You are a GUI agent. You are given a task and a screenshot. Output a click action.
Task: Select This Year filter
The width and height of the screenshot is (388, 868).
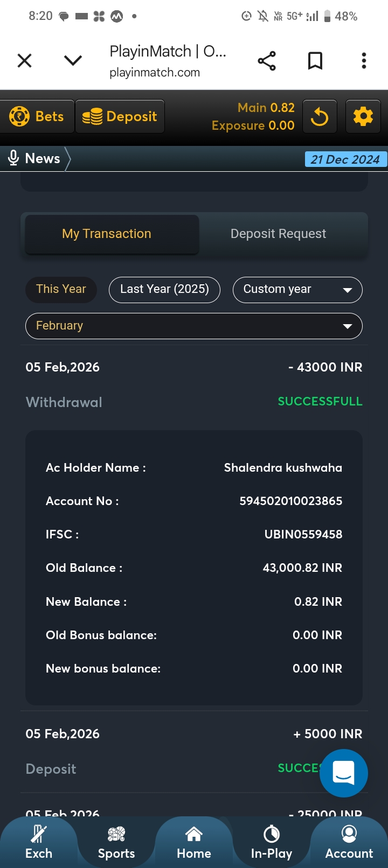point(61,289)
